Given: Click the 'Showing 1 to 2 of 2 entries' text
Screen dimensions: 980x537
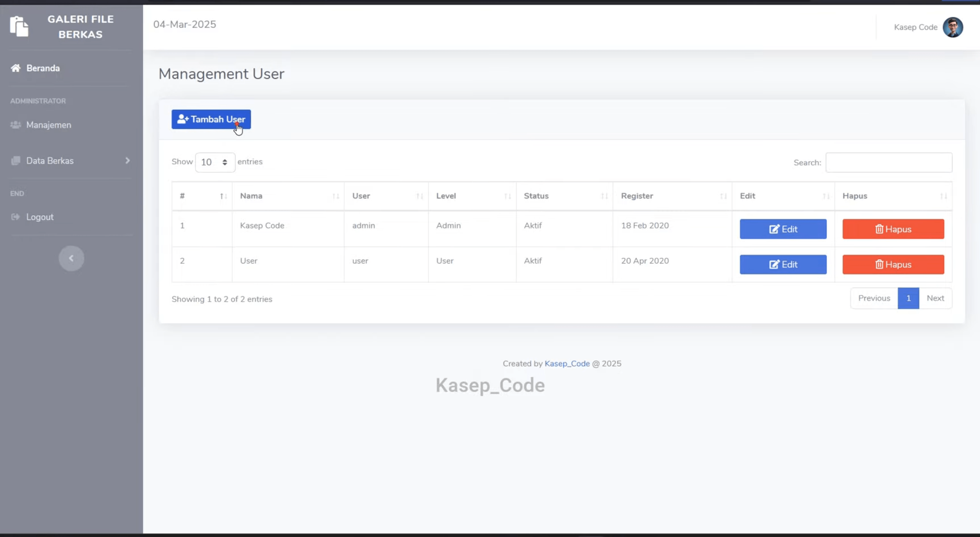Looking at the screenshot, I should 222,299.
